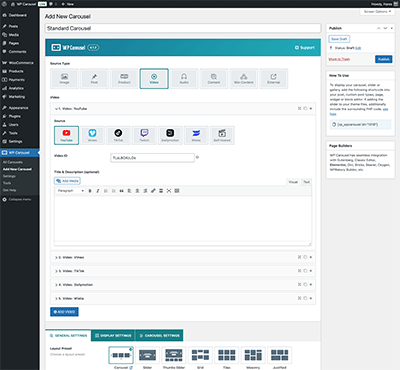Choose Vimeo as video source
This screenshot has width=400, height=370.
click(x=92, y=135)
